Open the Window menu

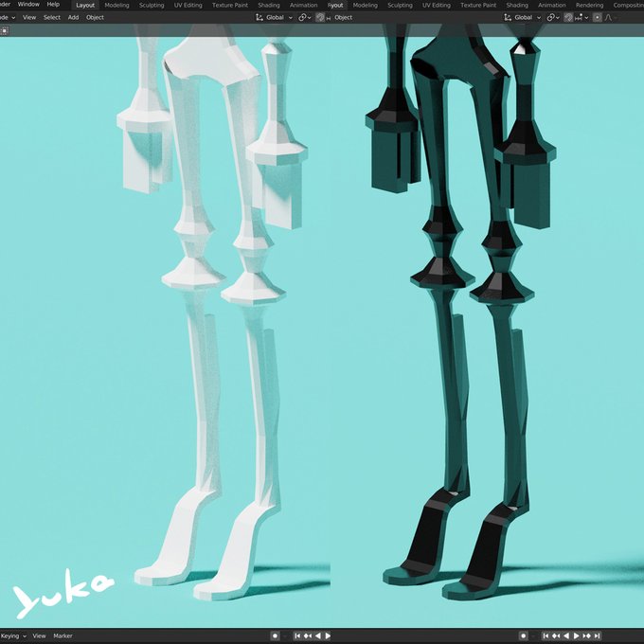[28, 4]
